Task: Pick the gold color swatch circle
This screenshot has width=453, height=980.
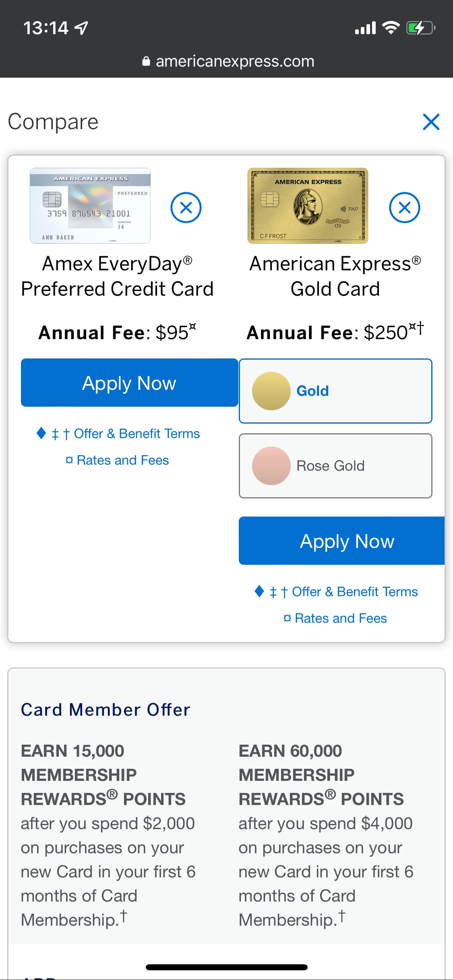Action: click(271, 391)
